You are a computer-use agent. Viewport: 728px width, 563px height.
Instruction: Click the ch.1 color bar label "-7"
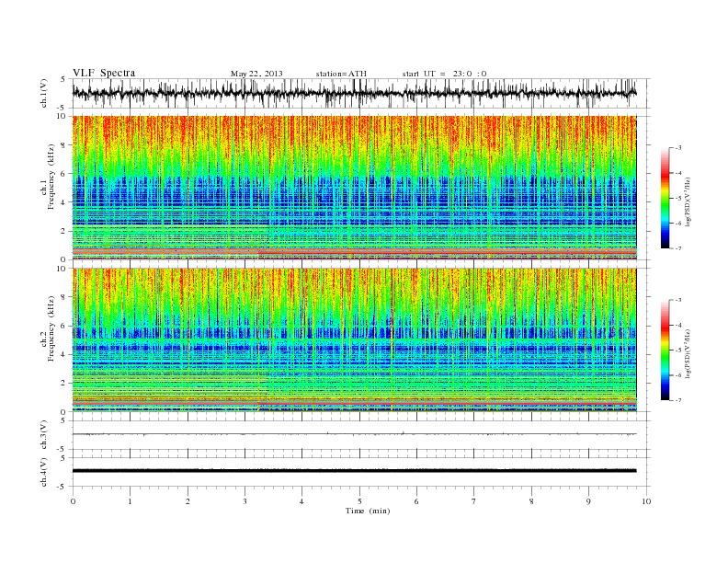point(678,248)
